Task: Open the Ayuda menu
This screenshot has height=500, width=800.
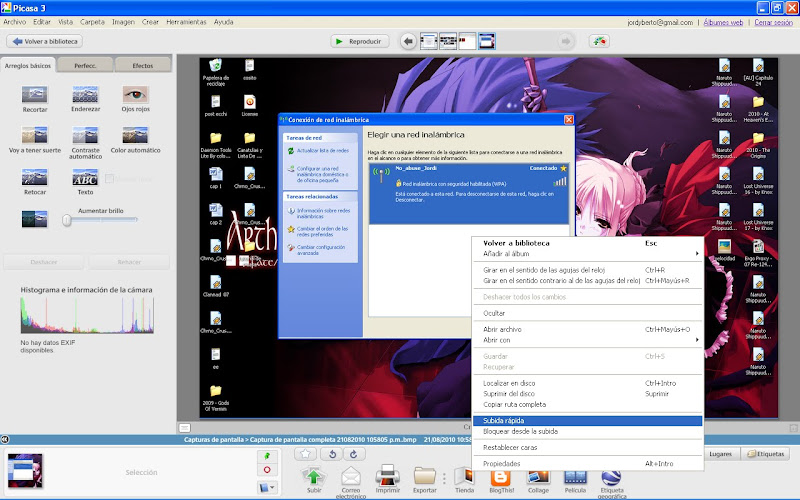Action: coord(223,22)
